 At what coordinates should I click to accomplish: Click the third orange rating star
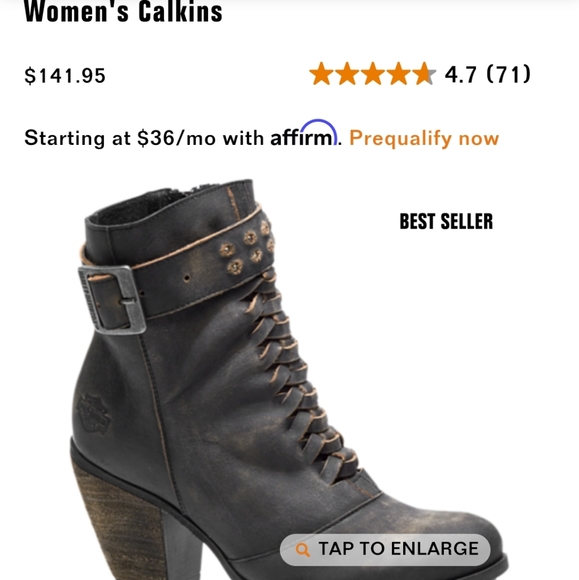[373, 74]
